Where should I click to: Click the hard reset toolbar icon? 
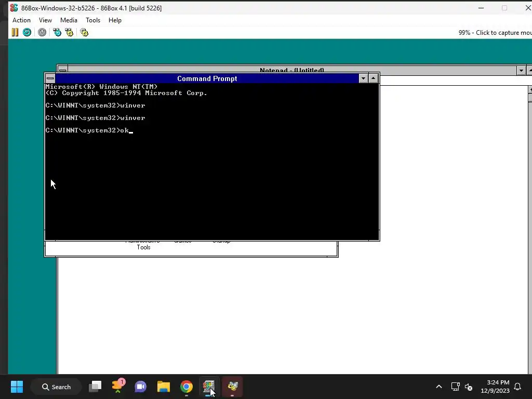click(27, 32)
